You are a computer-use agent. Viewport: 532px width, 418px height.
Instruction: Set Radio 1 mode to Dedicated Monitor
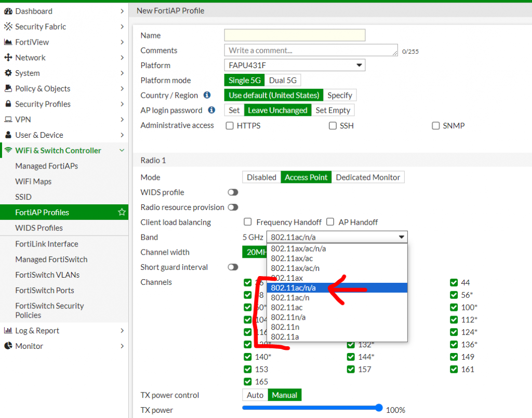coord(368,177)
